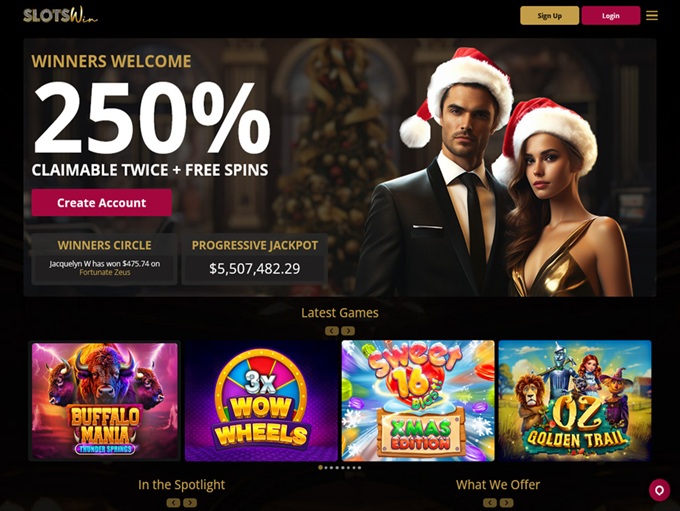Open the 3x Wow Wheels game
The width and height of the screenshot is (680, 511).
pyautogui.click(x=261, y=400)
